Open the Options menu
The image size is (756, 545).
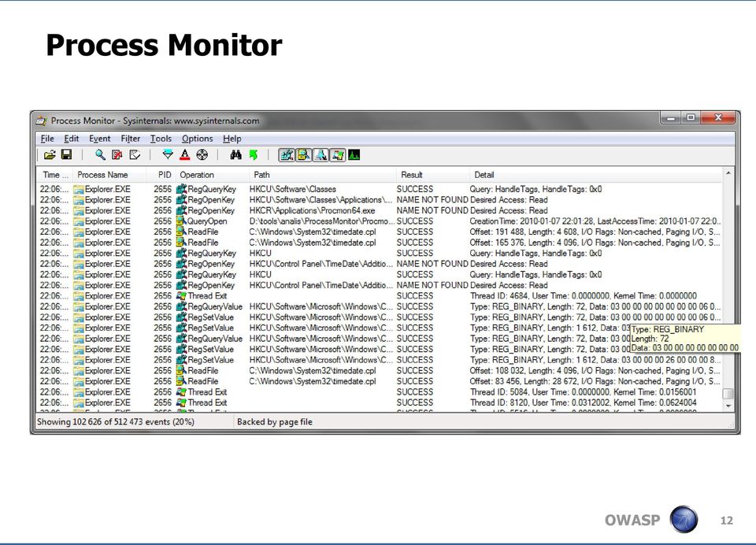pos(197,139)
